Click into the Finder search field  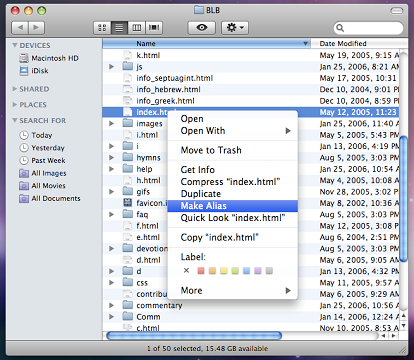tap(368, 28)
